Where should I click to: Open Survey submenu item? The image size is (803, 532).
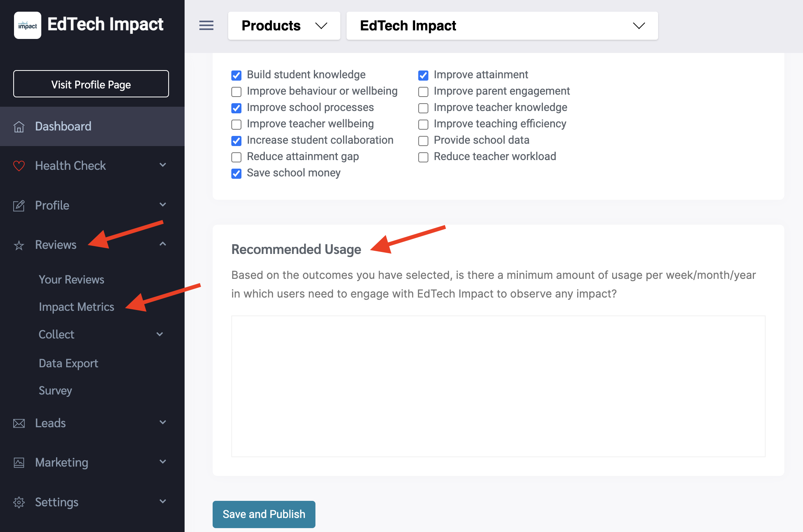pyautogui.click(x=55, y=391)
